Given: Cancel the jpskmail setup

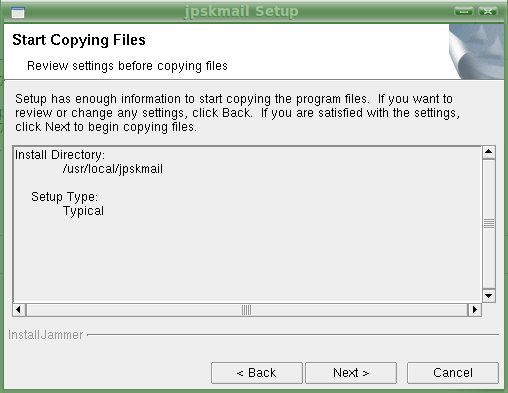Looking at the screenshot, I should pyautogui.click(x=453, y=373).
